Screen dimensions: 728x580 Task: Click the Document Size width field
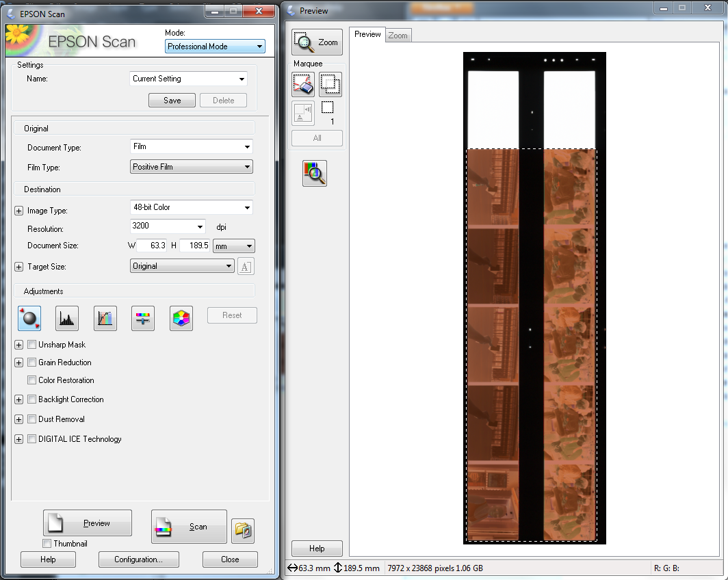click(x=152, y=245)
